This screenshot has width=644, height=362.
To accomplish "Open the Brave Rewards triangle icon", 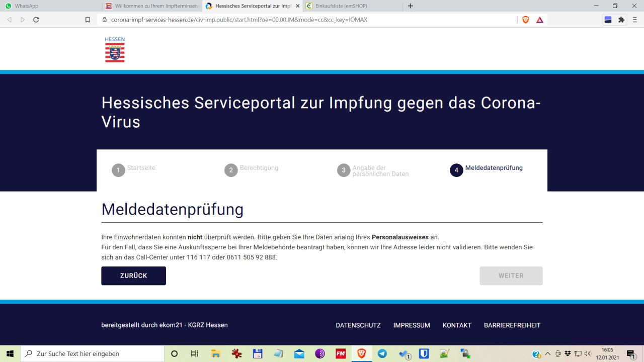I will pos(540,20).
